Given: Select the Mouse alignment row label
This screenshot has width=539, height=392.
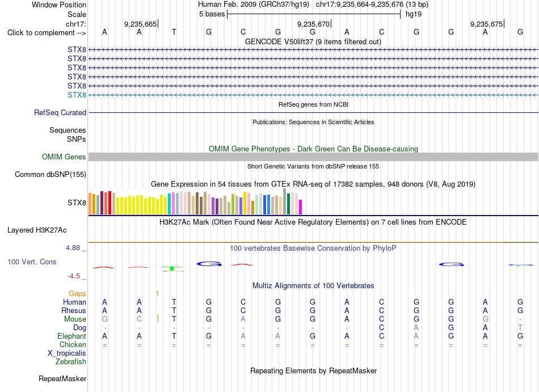Looking at the screenshot, I should (x=75, y=319).
